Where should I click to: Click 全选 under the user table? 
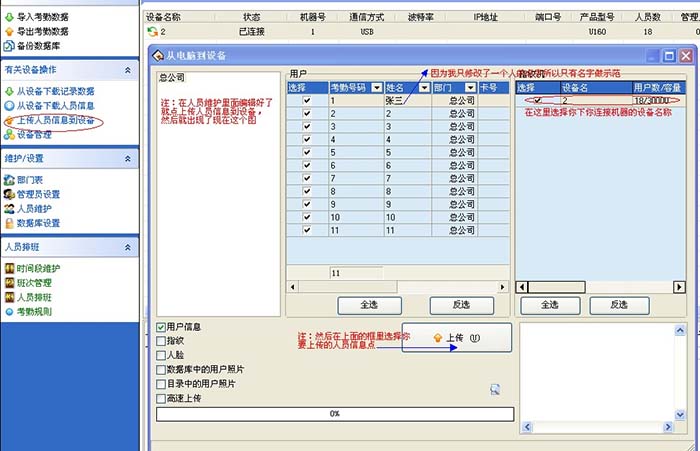tap(369, 305)
